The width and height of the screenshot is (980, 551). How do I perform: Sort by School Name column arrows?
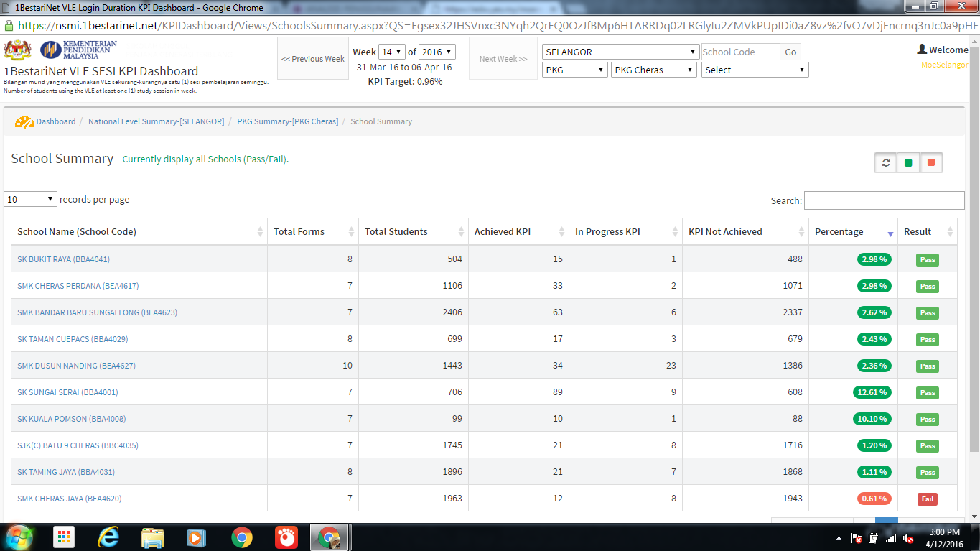pyautogui.click(x=260, y=232)
